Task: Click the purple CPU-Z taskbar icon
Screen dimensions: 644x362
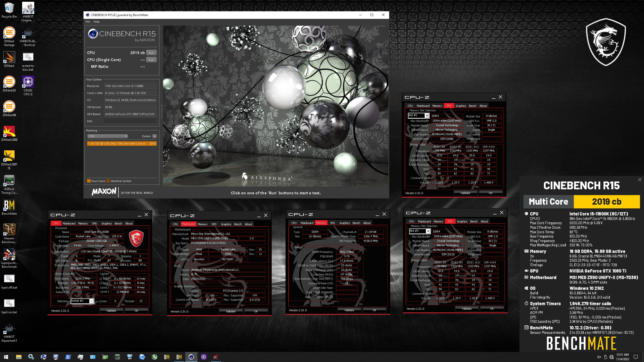Action: 204,357
